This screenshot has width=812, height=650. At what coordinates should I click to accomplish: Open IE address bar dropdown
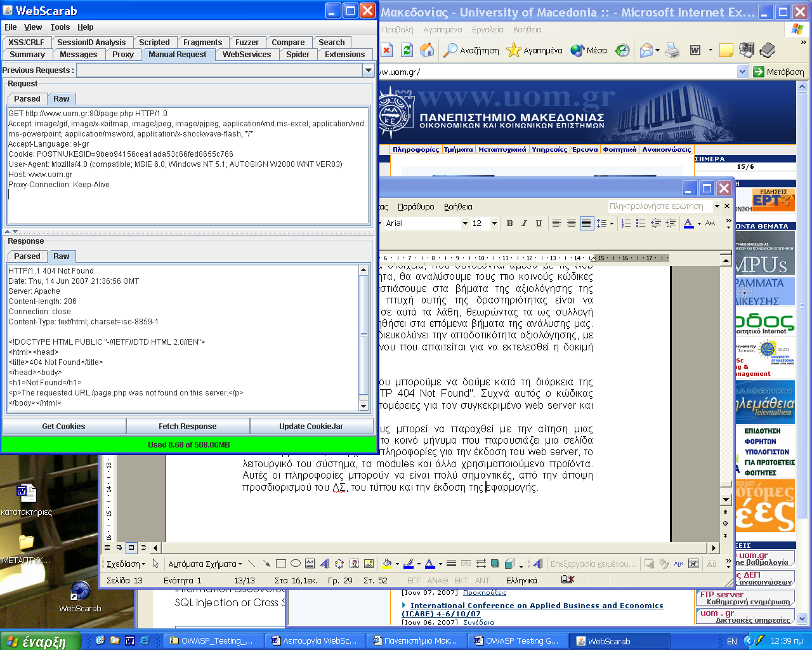(743, 72)
